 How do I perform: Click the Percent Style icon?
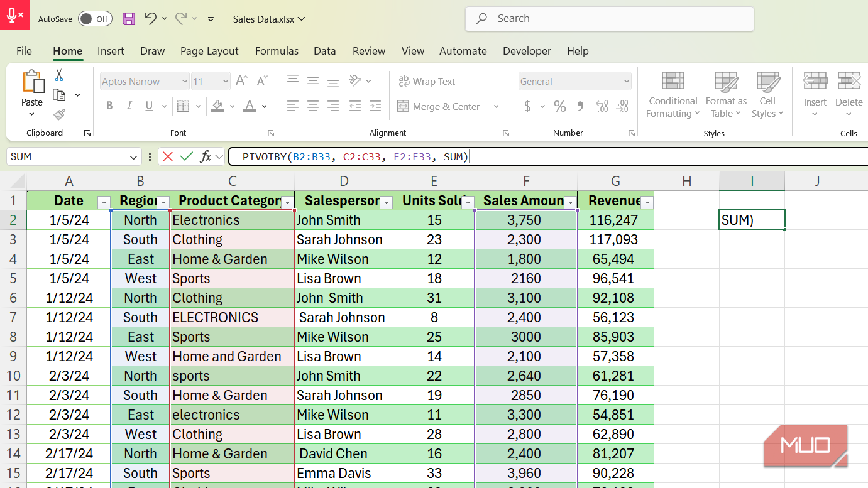click(560, 106)
